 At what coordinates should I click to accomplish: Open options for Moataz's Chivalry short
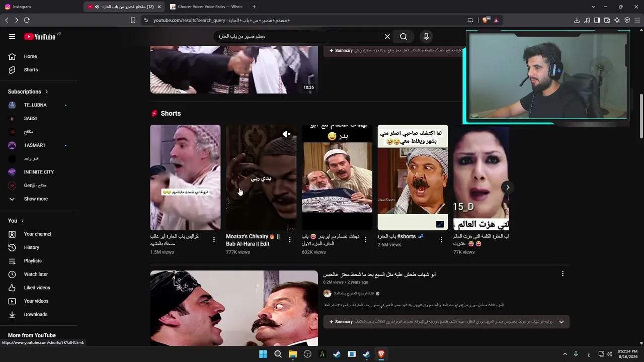[290, 240]
